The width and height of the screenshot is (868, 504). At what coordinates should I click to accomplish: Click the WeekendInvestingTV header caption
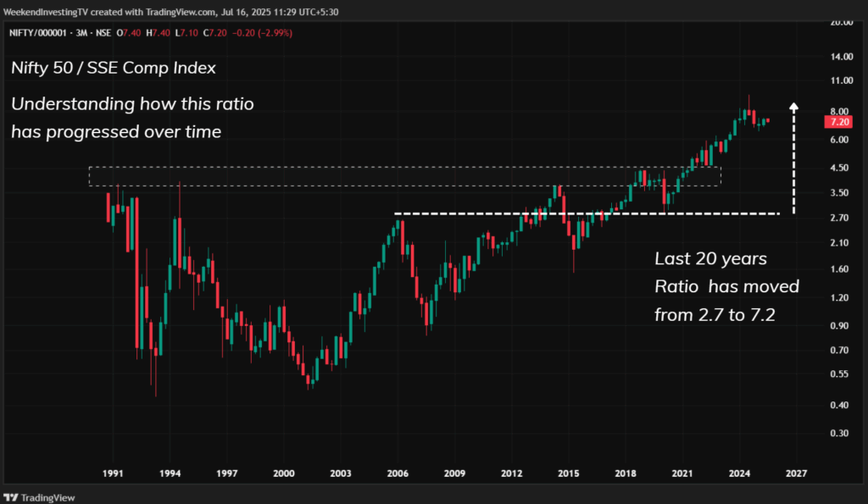[171, 12]
